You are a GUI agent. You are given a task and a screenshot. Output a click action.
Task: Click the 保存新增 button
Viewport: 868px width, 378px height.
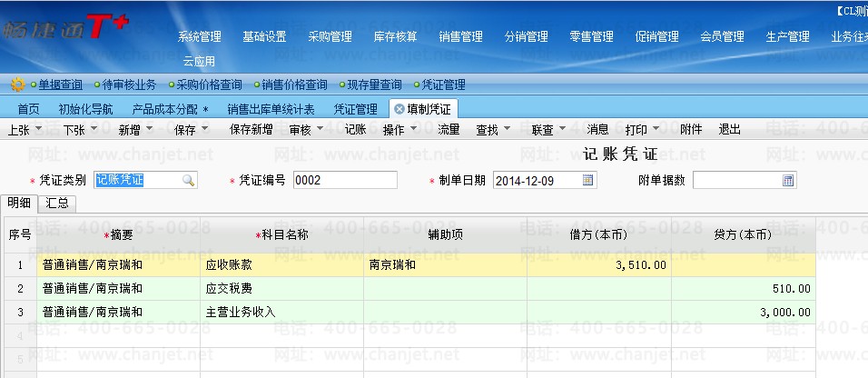pyautogui.click(x=251, y=130)
